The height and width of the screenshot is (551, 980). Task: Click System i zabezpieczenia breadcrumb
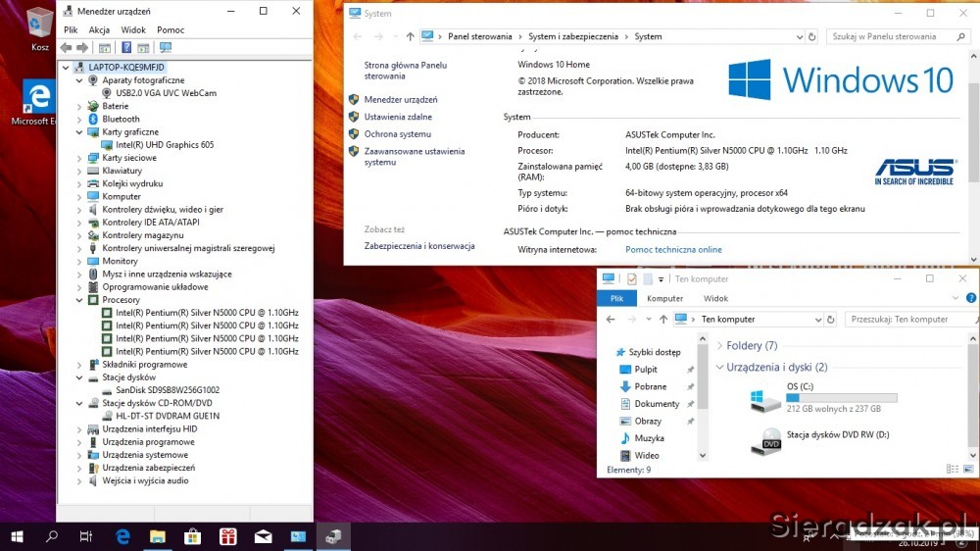pyautogui.click(x=573, y=37)
